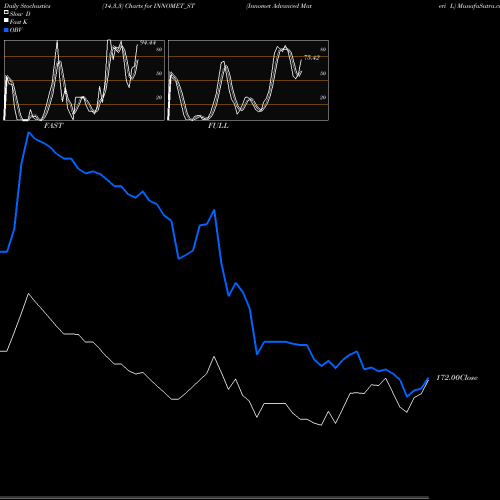
Task: Click the 'Daily Stochastics' title text
Action: [x=27, y=6]
